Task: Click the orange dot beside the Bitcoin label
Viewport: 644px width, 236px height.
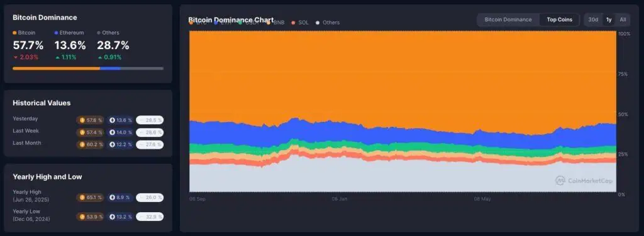Action: pyautogui.click(x=15, y=33)
